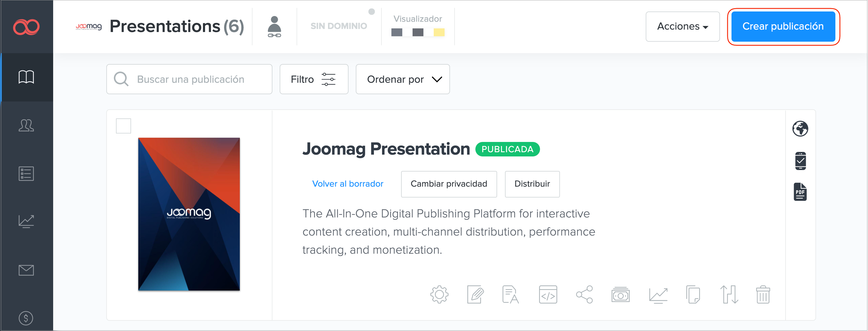
Task: Click the yellow Visualizador color swatch
Action: pos(439,32)
